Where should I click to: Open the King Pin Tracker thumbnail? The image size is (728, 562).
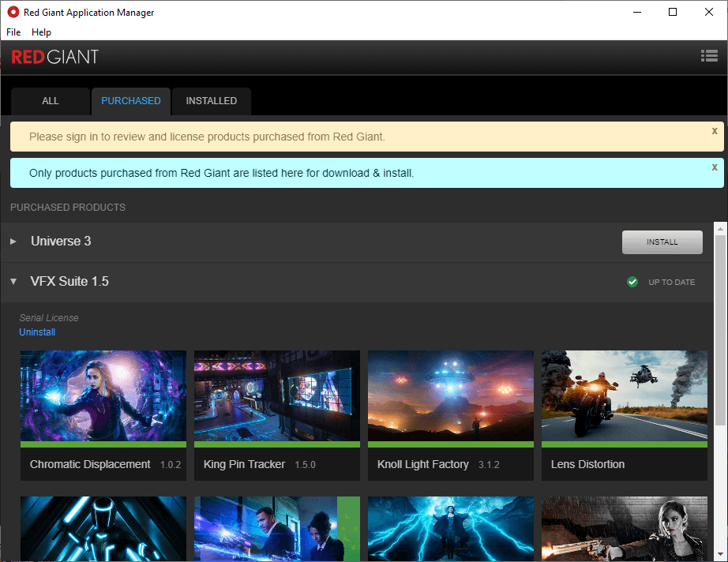pos(276,396)
